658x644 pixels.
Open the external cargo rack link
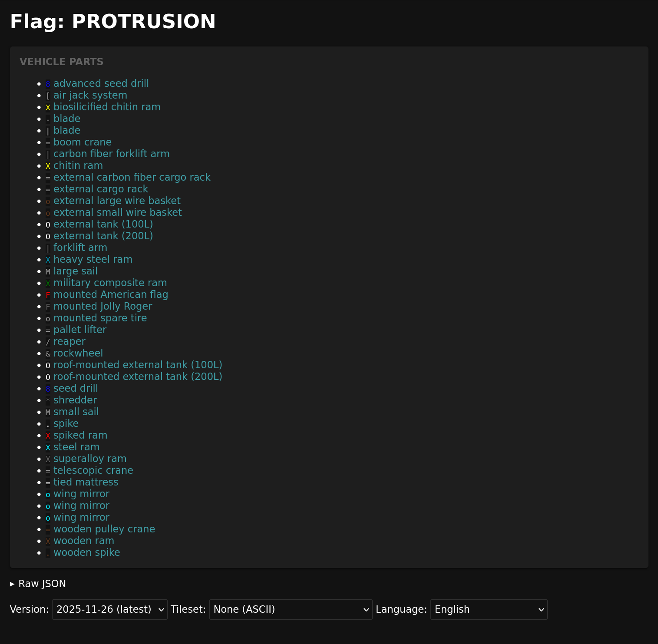(x=101, y=189)
